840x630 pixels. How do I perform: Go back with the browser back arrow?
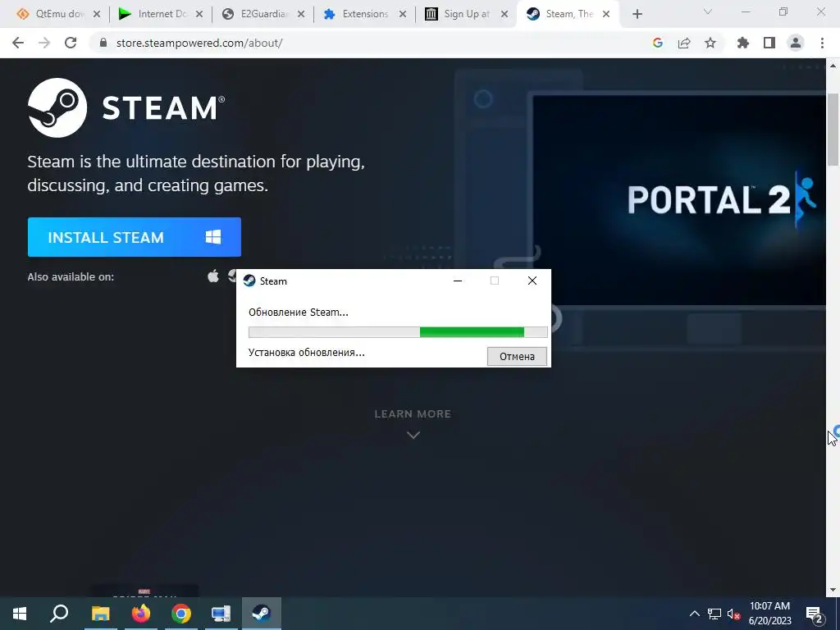click(18, 43)
